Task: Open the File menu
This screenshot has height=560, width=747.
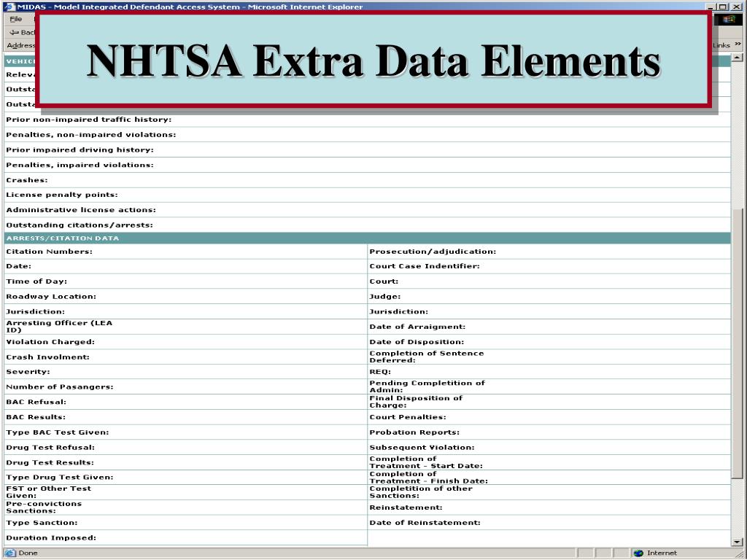Action: tap(16, 19)
